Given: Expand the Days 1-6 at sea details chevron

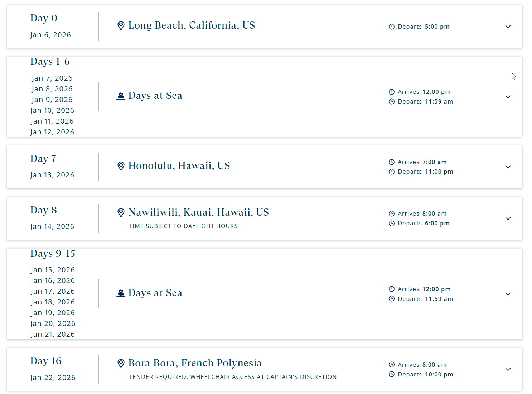Looking at the screenshot, I should coord(508,97).
